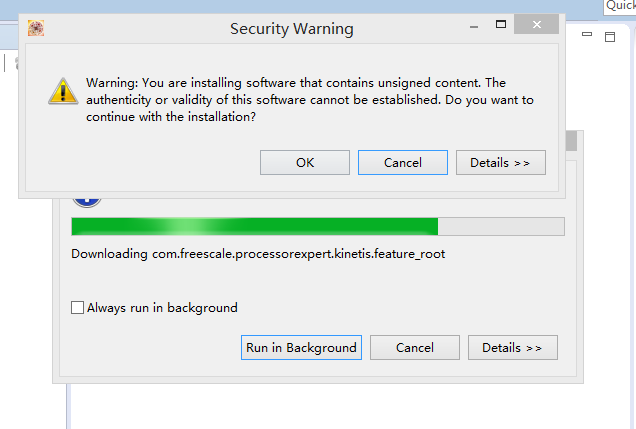Enable Always run in background checkbox

pyautogui.click(x=78, y=308)
